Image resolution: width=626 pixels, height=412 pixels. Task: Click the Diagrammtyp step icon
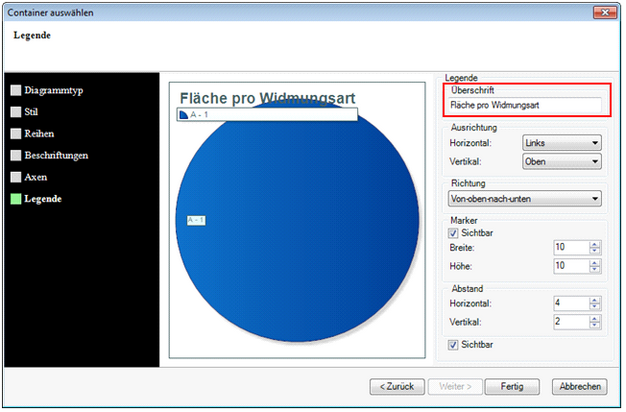click(16, 90)
